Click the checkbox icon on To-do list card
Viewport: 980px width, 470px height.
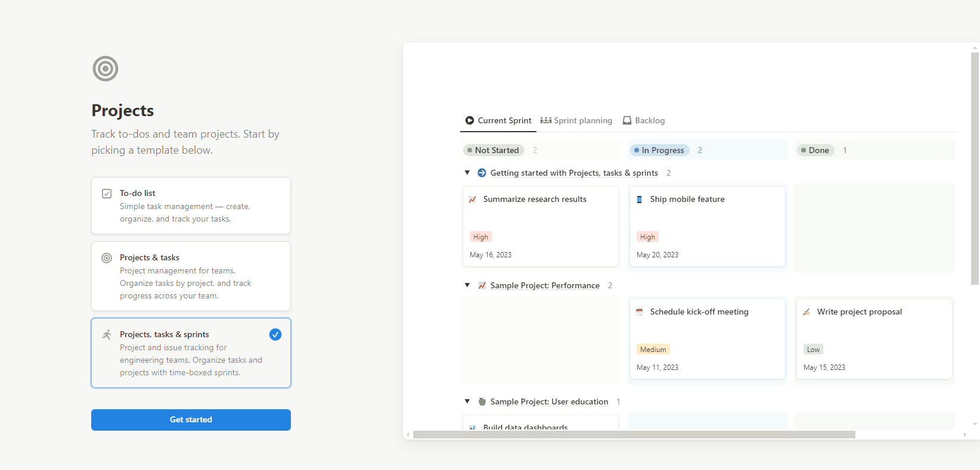tap(107, 194)
